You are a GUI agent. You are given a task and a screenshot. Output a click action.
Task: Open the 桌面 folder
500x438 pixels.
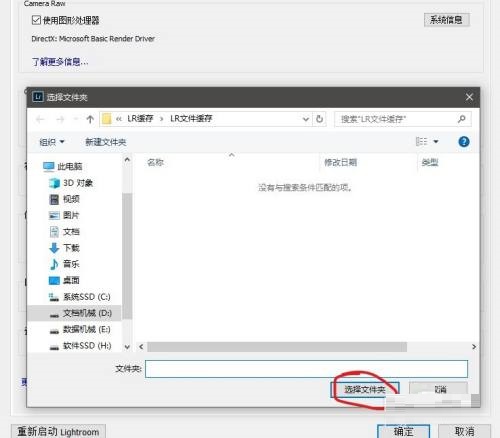click(x=65, y=281)
